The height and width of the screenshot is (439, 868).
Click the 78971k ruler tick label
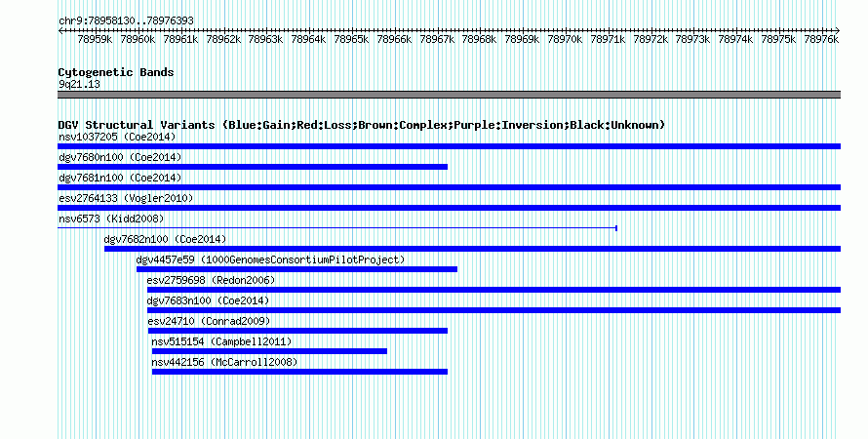tap(608, 39)
